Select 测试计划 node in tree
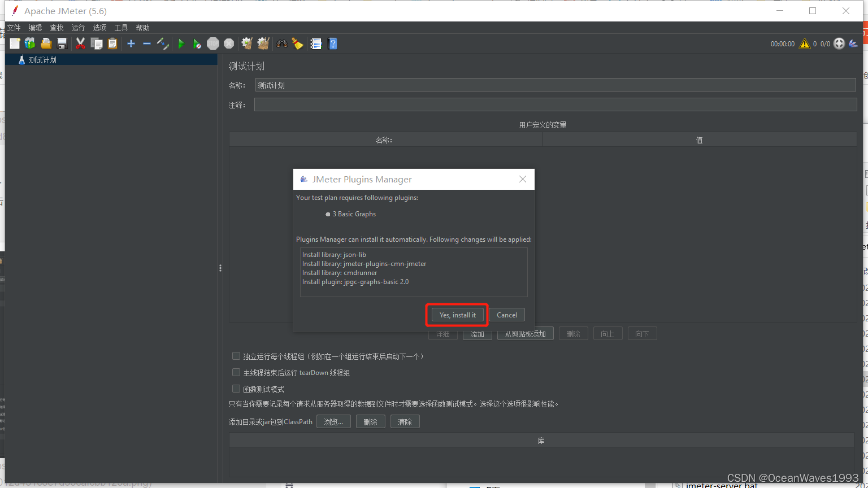 point(42,60)
